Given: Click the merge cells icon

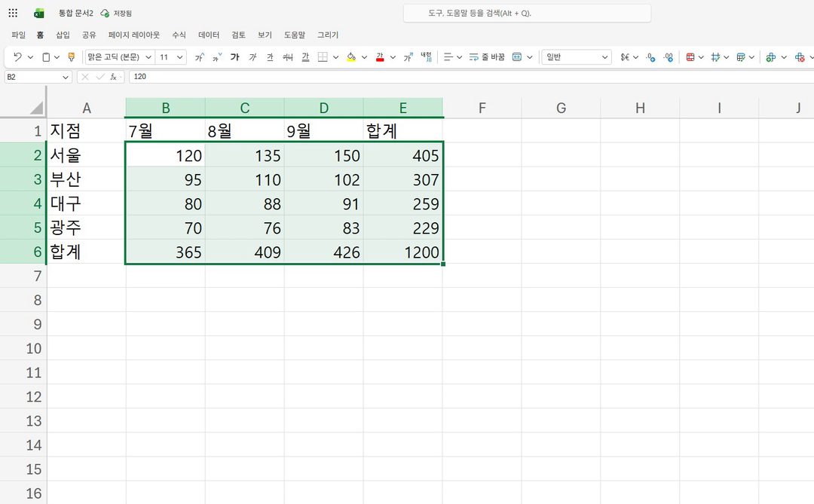Looking at the screenshot, I should pyautogui.click(x=517, y=57).
